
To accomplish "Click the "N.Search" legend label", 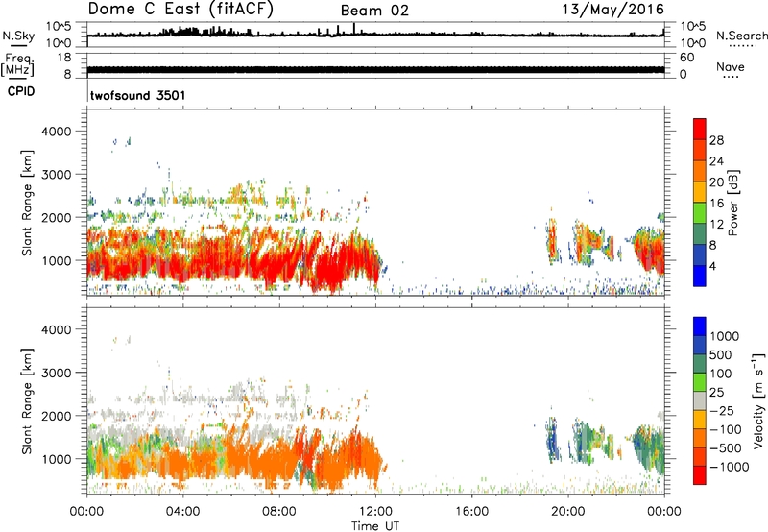I will [x=741, y=36].
